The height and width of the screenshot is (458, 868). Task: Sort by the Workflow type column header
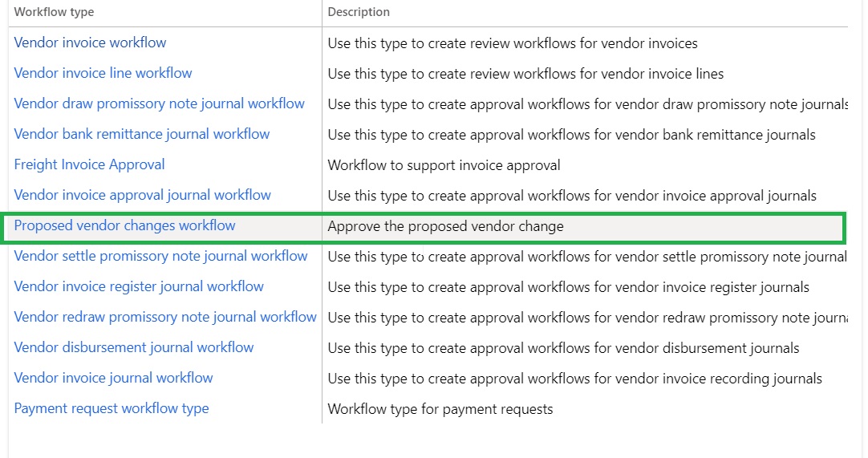(54, 12)
